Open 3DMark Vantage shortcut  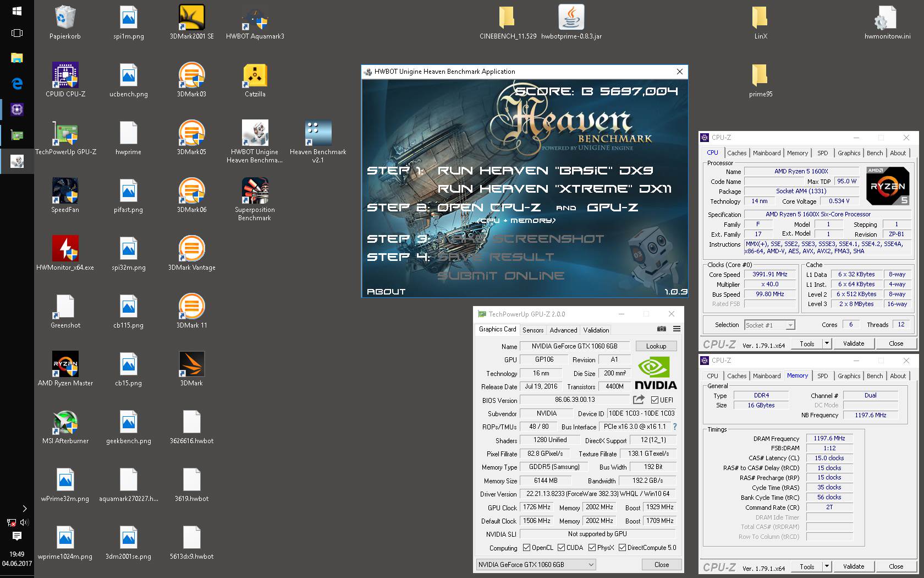[x=191, y=253]
